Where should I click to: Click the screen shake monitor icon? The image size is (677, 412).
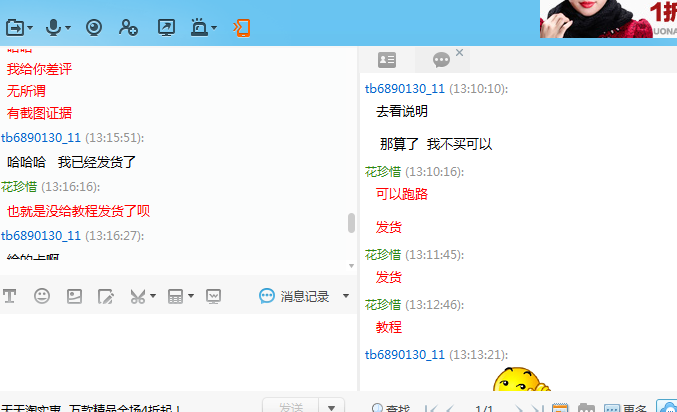213,296
